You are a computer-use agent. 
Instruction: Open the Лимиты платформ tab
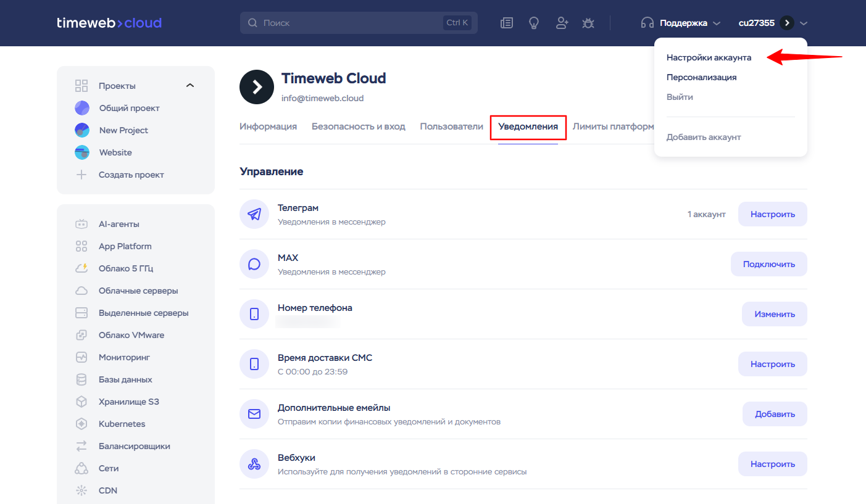[613, 126]
